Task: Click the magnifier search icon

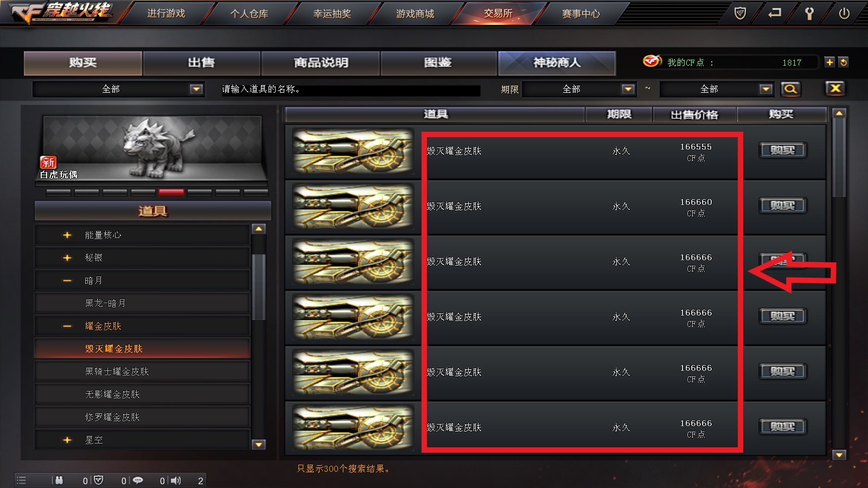Action: [x=790, y=89]
